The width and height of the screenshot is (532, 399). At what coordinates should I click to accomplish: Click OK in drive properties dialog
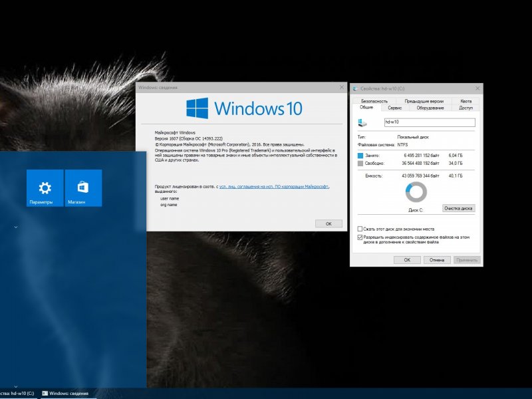pyautogui.click(x=407, y=260)
